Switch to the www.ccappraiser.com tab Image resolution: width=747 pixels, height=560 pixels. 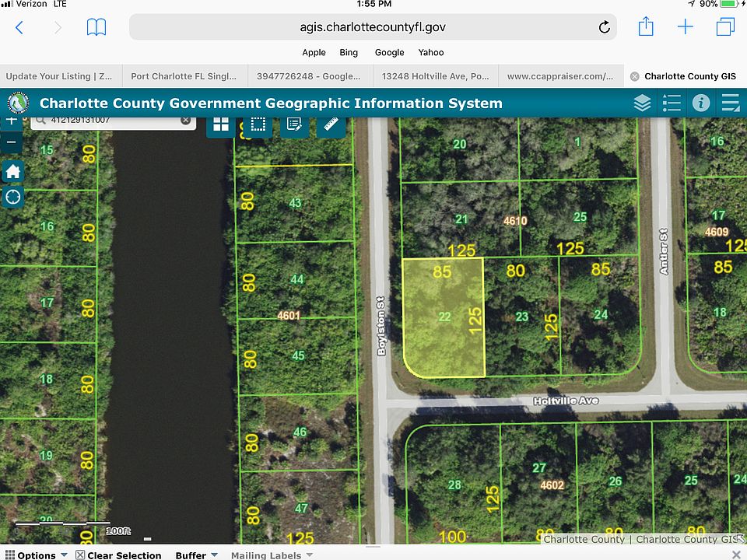tap(559, 76)
